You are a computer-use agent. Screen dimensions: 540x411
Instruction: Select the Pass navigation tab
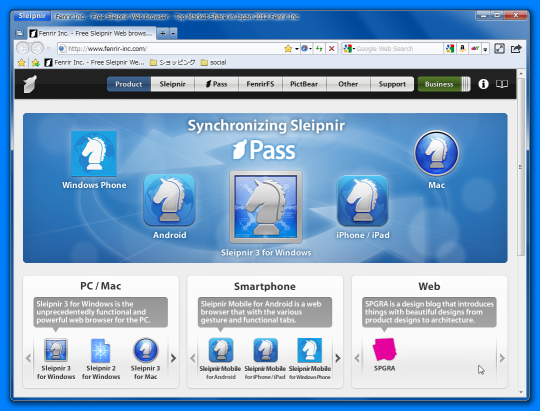coord(216,84)
